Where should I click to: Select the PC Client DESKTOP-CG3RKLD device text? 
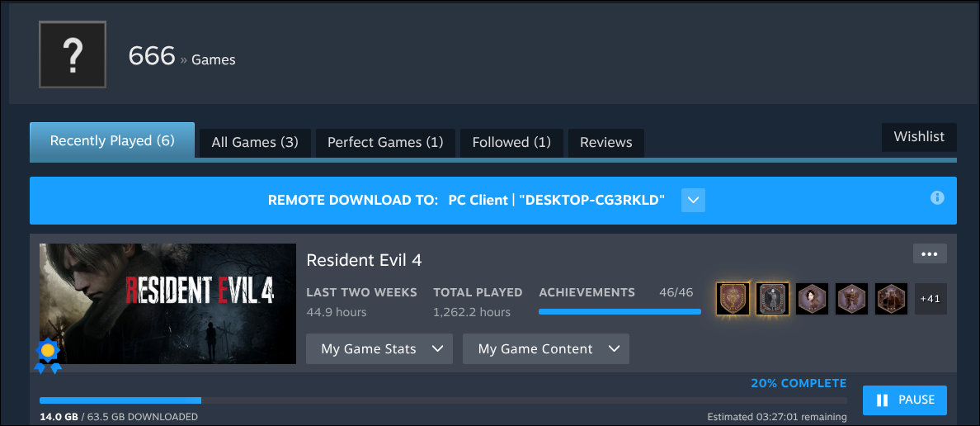coord(556,200)
